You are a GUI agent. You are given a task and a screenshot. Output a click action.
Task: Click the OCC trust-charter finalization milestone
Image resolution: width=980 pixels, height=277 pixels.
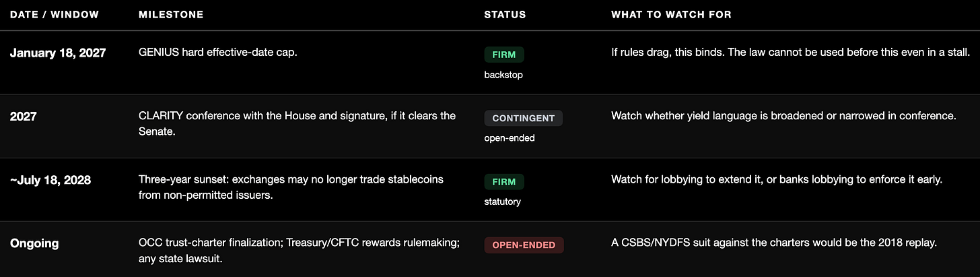click(x=299, y=251)
